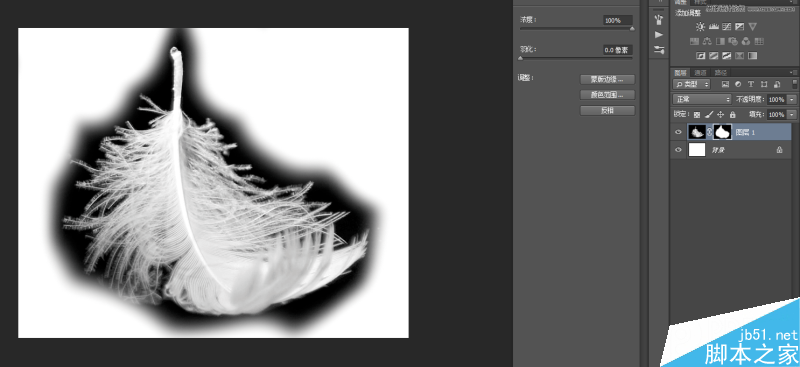
Task: Click the fill 100% value field
Action: pos(776,115)
